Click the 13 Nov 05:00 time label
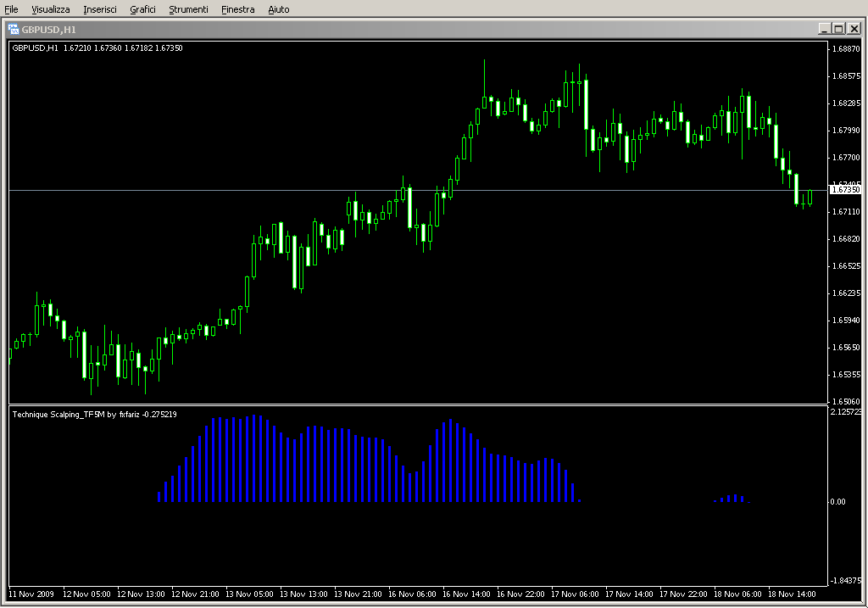Image resolution: width=868 pixels, height=608 pixels. (x=249, y=594)
